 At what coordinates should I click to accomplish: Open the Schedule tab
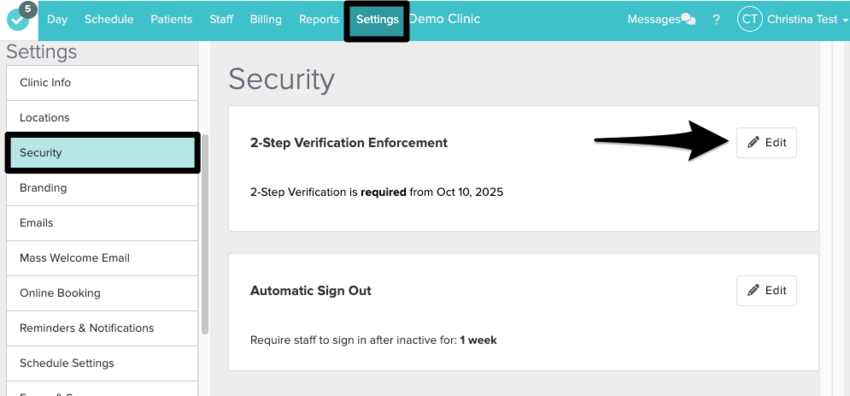109,20
